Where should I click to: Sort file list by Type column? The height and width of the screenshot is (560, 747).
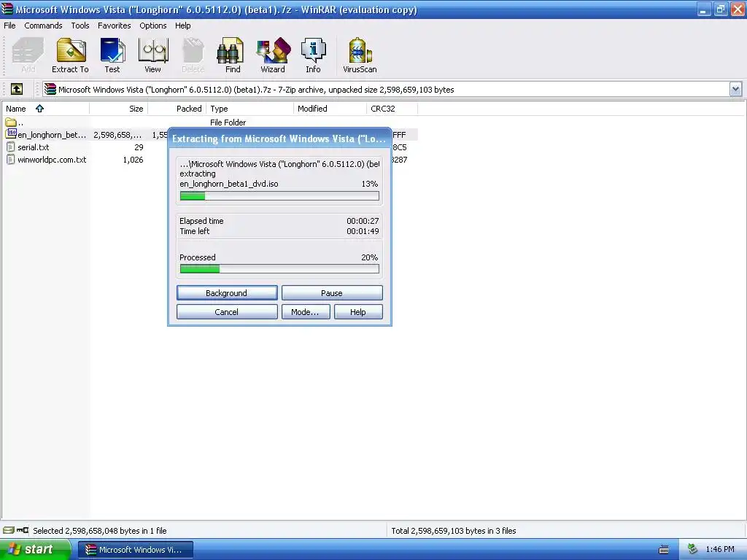pyautogui.click(x=250, y=109)
